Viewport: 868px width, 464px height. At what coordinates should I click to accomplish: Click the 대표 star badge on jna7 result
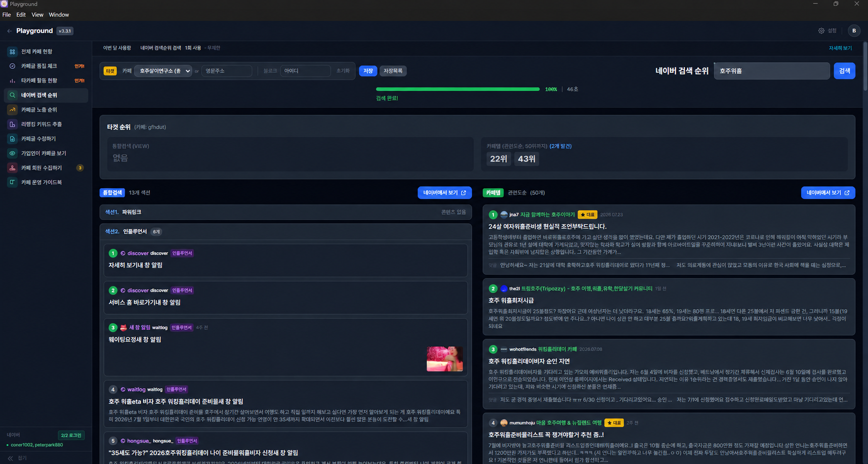pos(588,215)
